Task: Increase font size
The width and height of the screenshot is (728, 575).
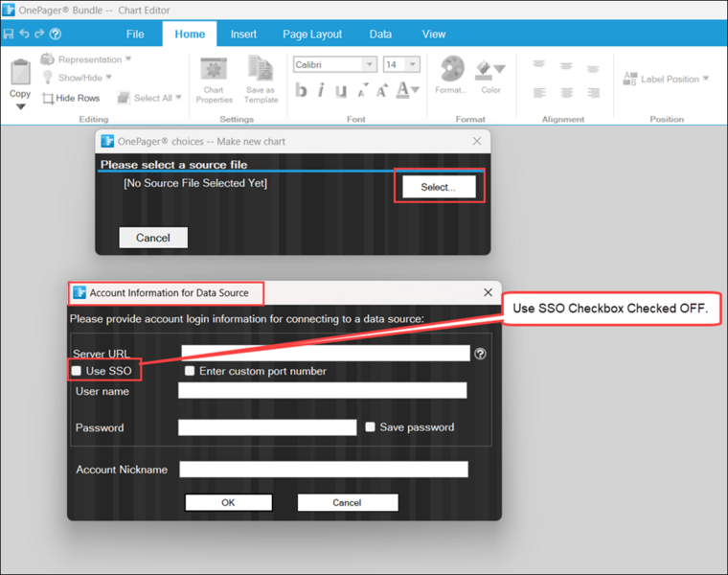Action: pos(382,90)
